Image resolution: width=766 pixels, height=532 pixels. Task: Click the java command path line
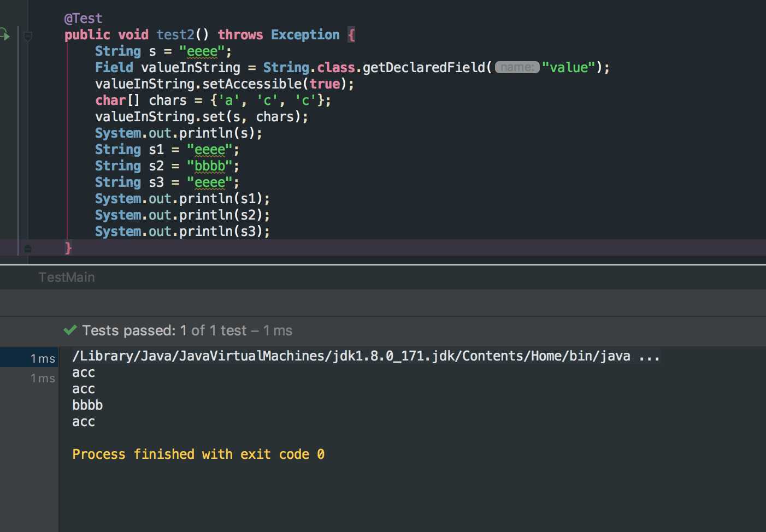pyautogui.click(x=366, y=356)
